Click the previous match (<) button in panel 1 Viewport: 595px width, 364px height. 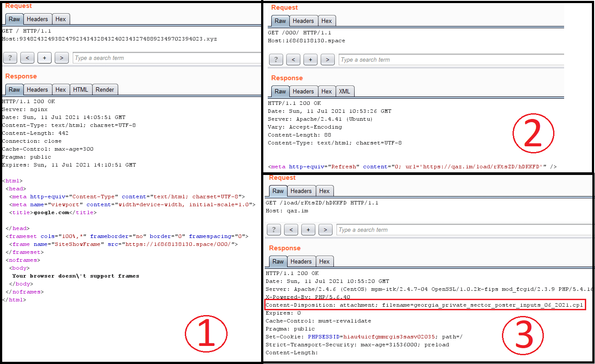click(x=27, y=58)
